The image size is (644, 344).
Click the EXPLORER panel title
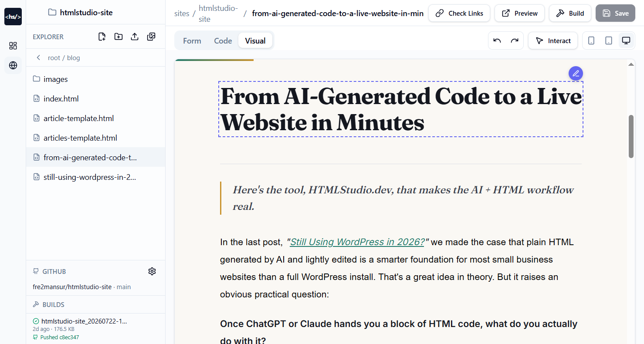tap(48, 37)
